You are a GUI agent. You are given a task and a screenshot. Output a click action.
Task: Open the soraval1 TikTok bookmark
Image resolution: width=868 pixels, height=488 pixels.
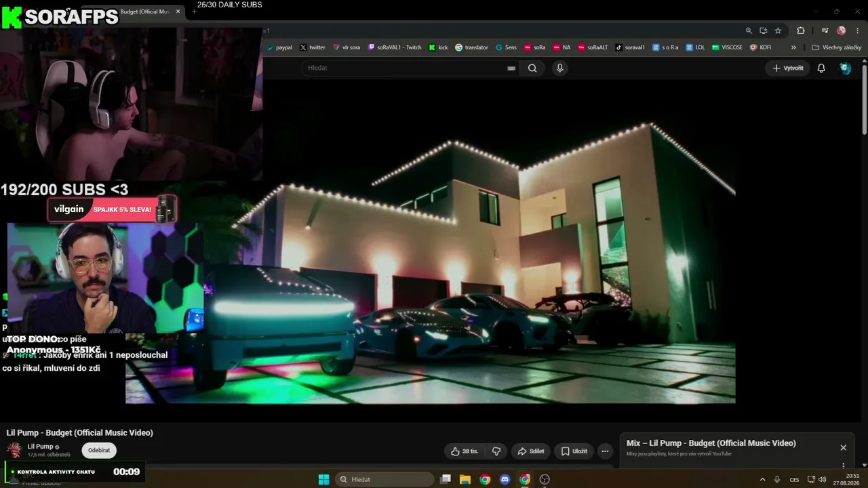[x=630, y=47]
